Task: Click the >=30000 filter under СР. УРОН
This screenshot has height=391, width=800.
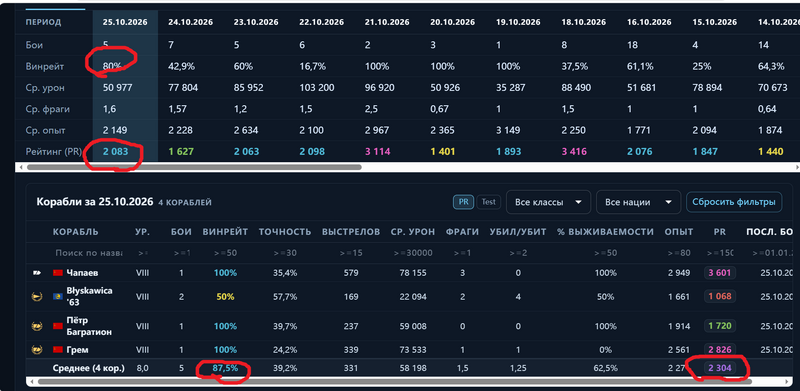Action: pyautogui.click(x=413, y=253)
